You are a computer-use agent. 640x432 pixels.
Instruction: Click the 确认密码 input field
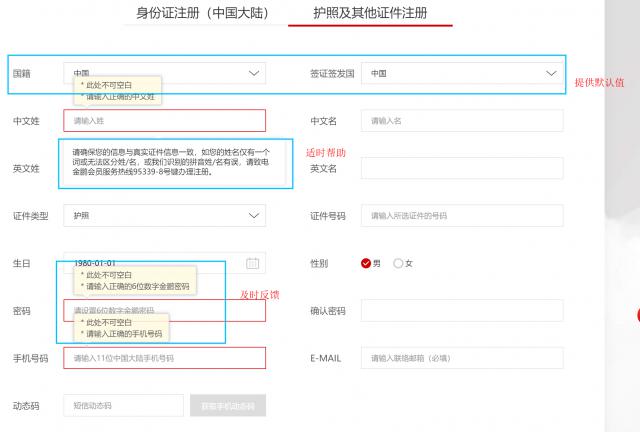tap(461, 311)
